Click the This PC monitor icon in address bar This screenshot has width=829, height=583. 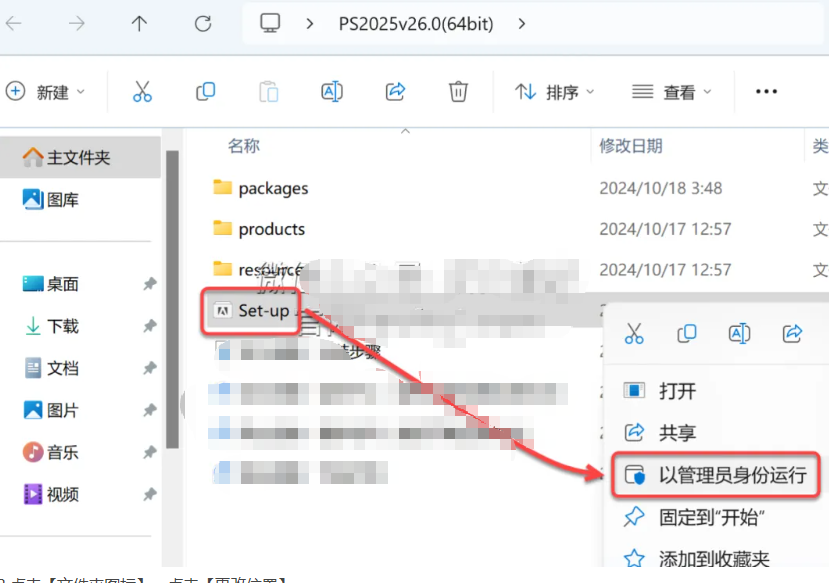270,23
